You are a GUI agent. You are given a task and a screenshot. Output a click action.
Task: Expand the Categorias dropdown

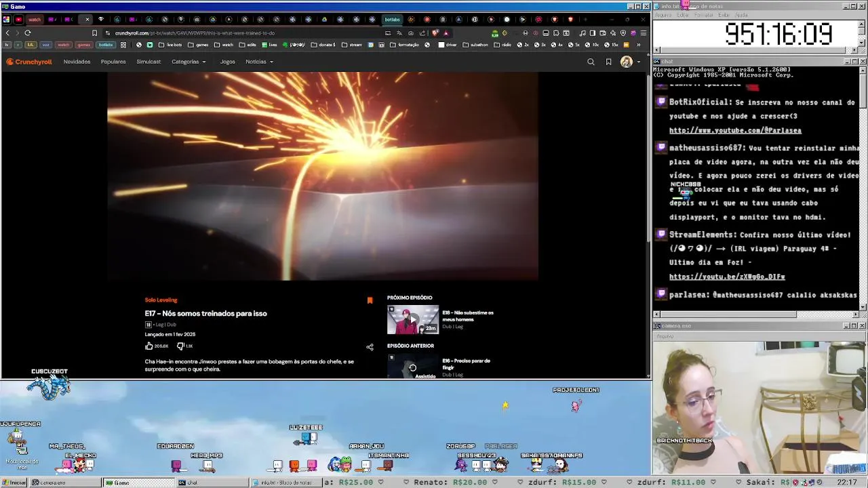tap(189, 62)
